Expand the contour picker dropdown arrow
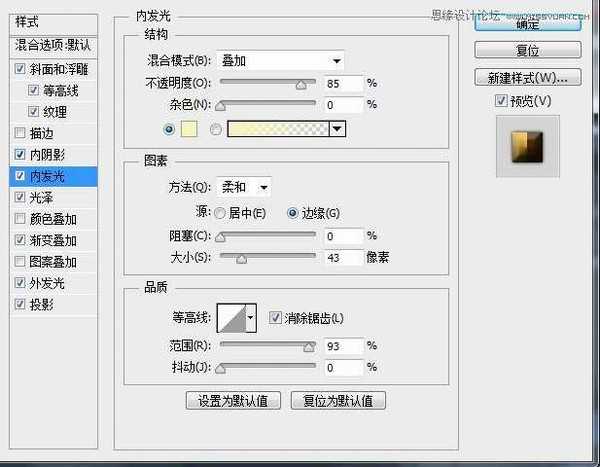This screenshot has width=600, height=467. pyautogui.click(x=250, y=319)
